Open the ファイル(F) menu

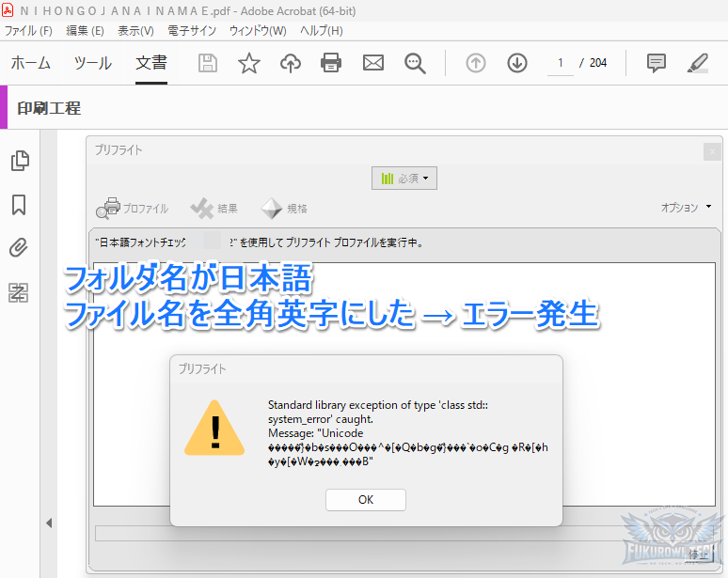(28, 31)
